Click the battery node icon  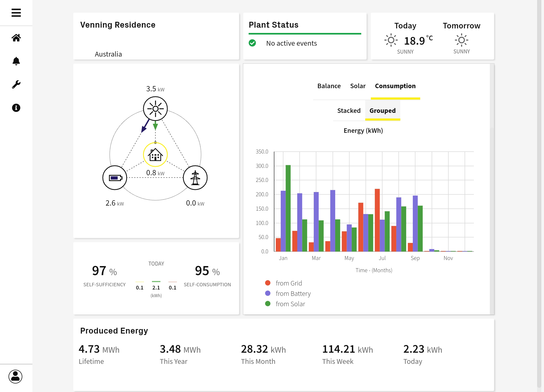115,178
